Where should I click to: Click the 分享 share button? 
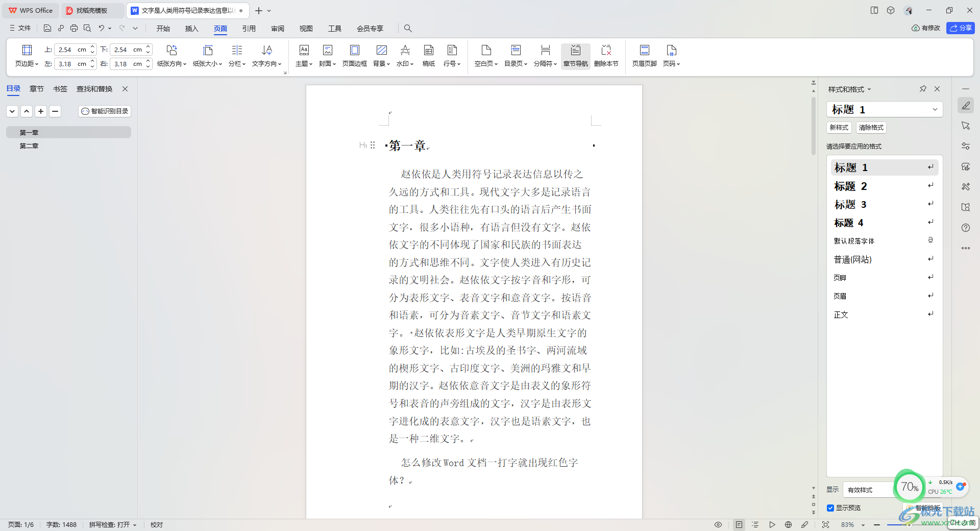[960, 28]
